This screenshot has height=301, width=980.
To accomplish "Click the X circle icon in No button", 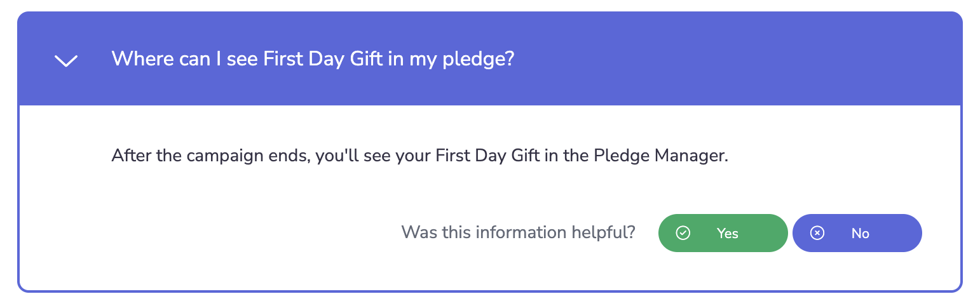I will (817, 233).
